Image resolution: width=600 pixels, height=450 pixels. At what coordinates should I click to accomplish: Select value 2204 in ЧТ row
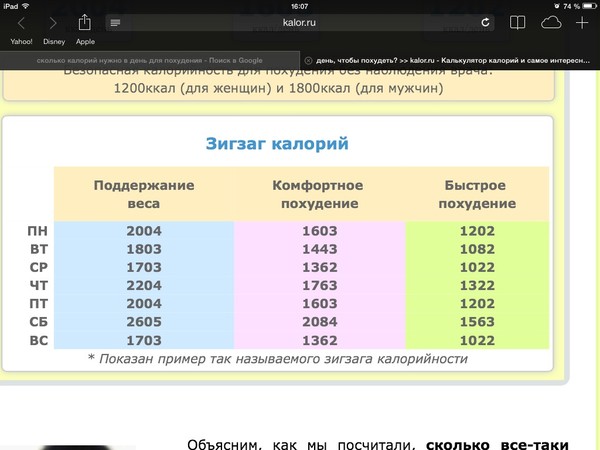[144, 285]
